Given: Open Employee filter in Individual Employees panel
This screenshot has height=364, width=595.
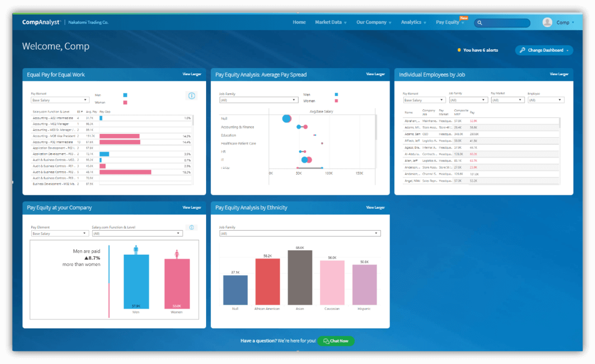Looking at the screenshot, I should click(546, 100).
